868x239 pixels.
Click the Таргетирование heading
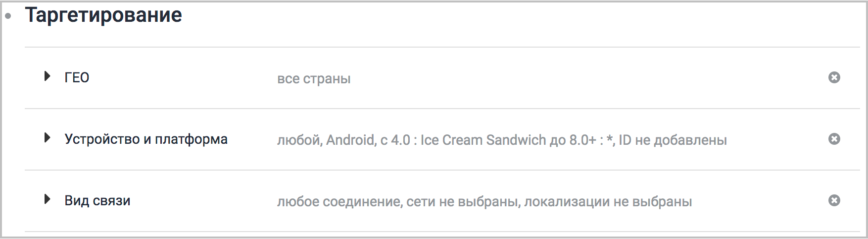pyautogui.click(x=103, y=15)
